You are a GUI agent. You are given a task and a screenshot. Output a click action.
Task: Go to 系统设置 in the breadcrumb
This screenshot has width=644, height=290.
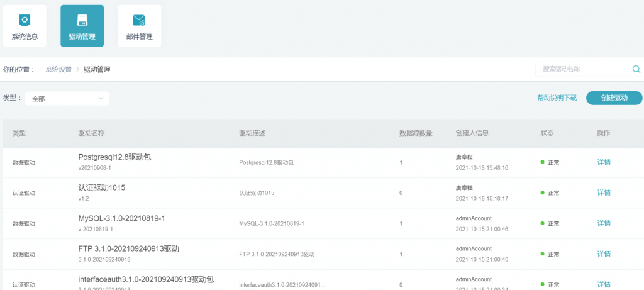pos(58,69)
